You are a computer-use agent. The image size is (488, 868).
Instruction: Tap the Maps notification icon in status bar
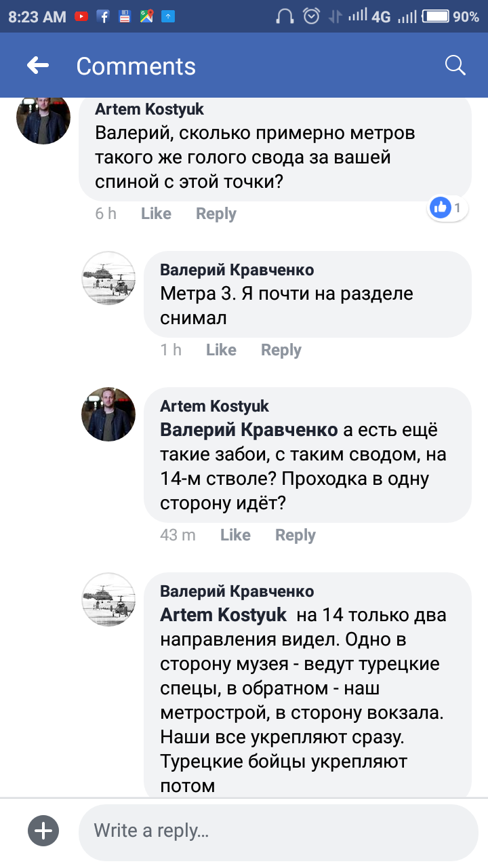[146, 17]
